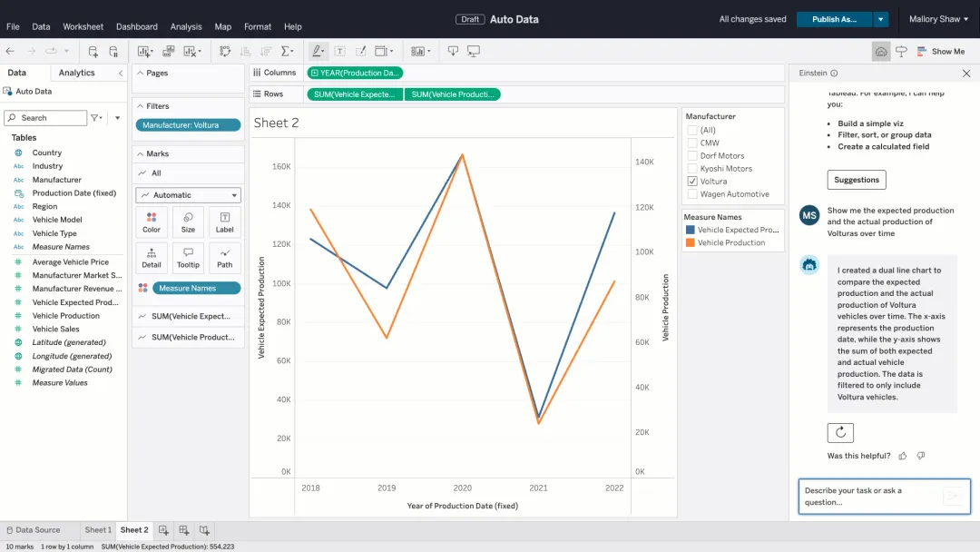The width and height of the screenshot is (980, 552).
Task: Open the Analysis menu
Action: point(186,27)
